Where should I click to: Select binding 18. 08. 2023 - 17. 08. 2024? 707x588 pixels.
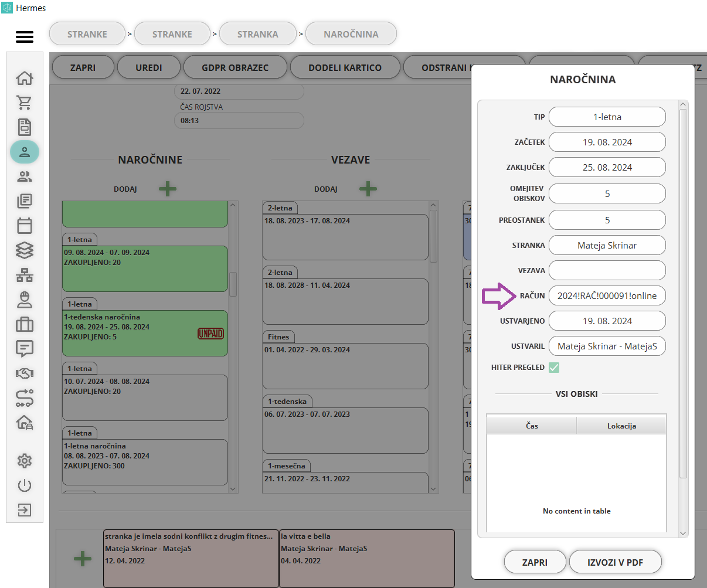(x=345, y=237)
